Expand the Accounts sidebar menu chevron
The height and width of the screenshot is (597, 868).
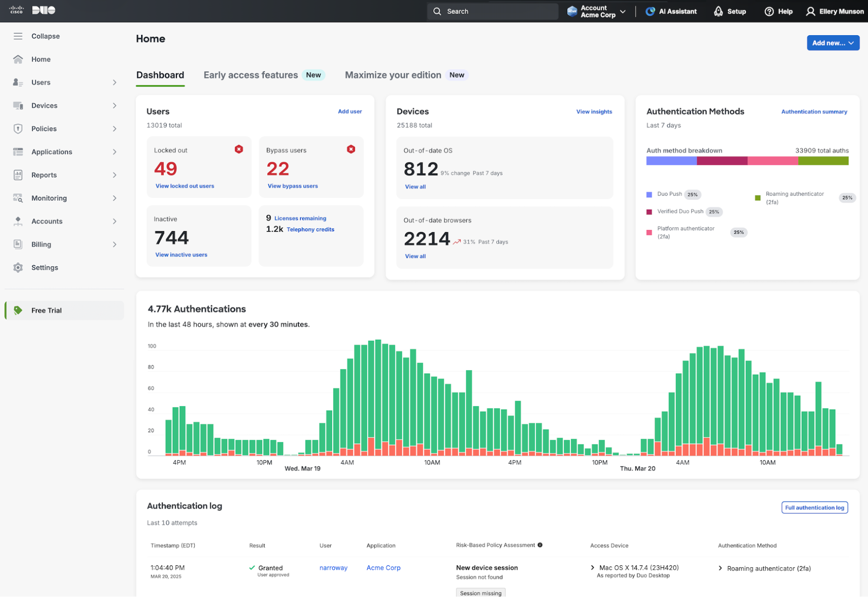click(x=115, y=221)
